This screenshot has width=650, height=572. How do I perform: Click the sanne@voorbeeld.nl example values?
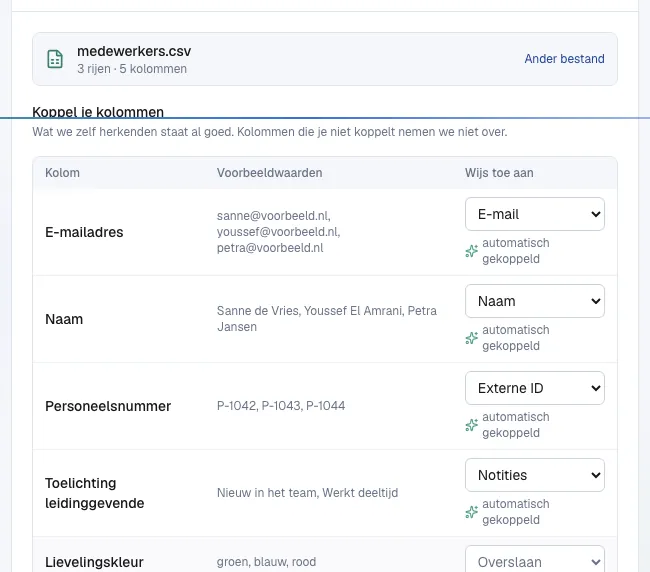279,232
